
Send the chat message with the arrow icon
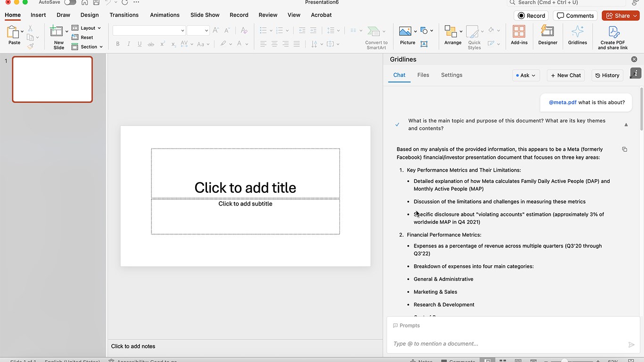coord(632,345)
